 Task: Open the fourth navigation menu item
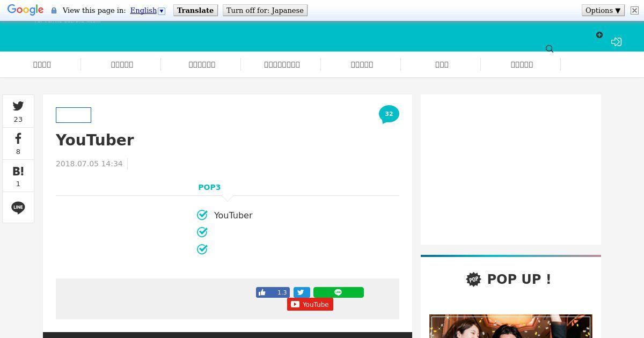point(282,64)
